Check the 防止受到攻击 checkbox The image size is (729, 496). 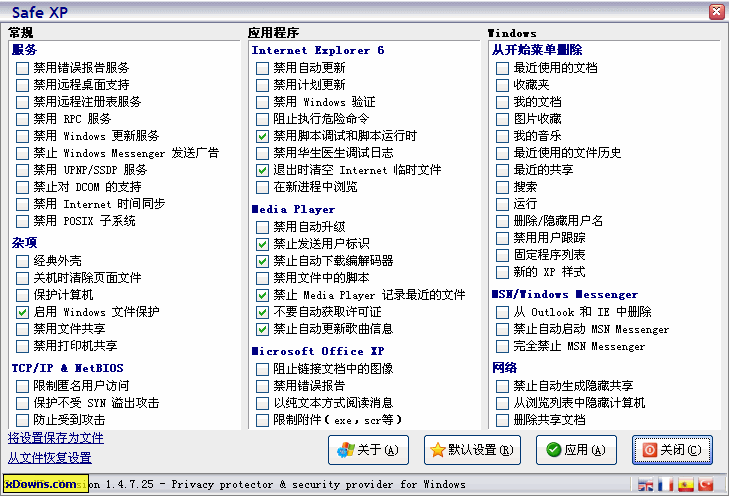tap(22, 420)
